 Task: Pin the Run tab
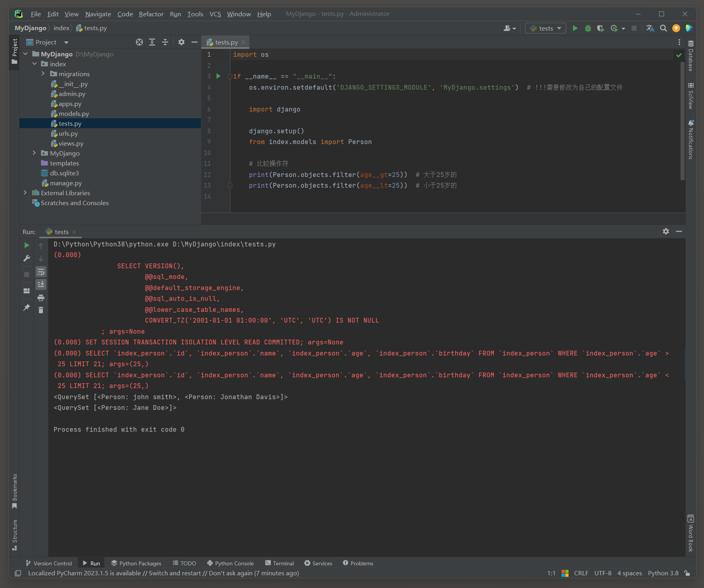coord(27,307)
